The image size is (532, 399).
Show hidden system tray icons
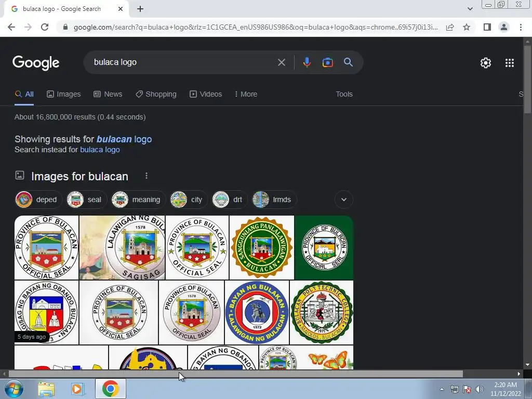click(x=442, y=389)
